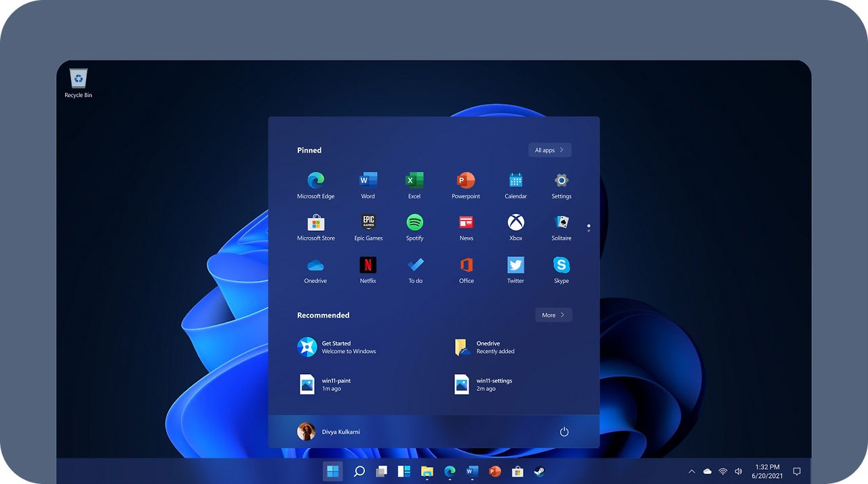This screenshot has width=868, height=484.
Task: Open Spotify in the Start menu
Action: click(415, 227)
